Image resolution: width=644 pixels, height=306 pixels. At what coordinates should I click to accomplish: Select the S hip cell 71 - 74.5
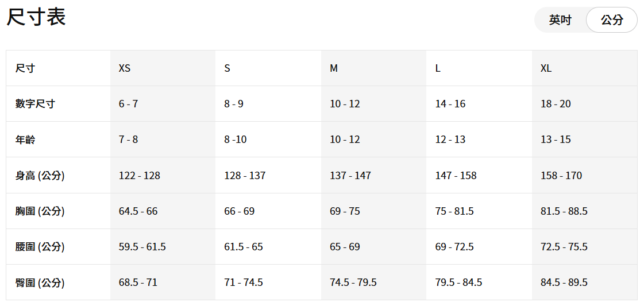(244, 282)
